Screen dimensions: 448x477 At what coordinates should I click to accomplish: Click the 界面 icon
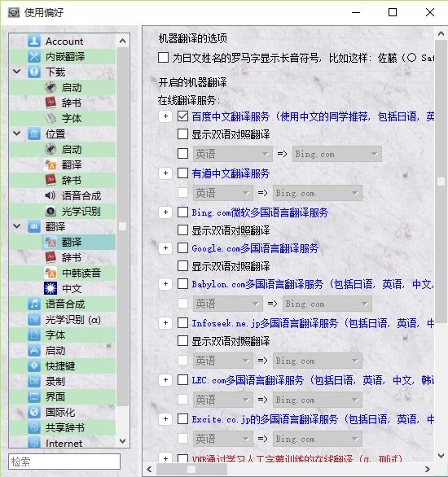(33, 396)
